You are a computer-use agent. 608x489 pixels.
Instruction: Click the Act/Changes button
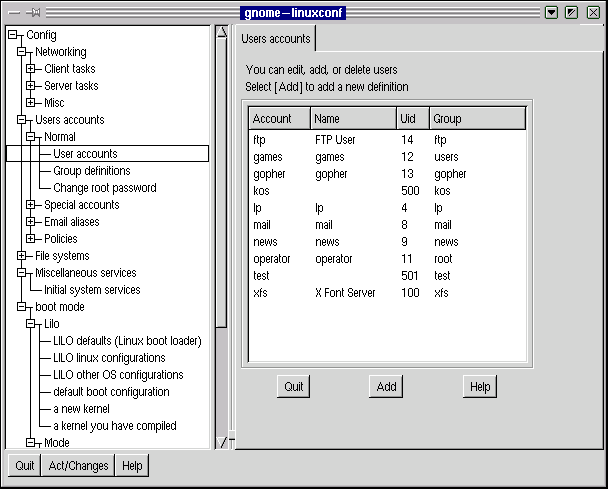[77, 466]
